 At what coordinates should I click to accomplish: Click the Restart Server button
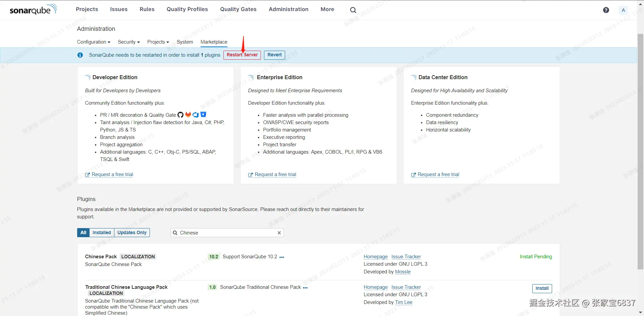coord(242,55)
